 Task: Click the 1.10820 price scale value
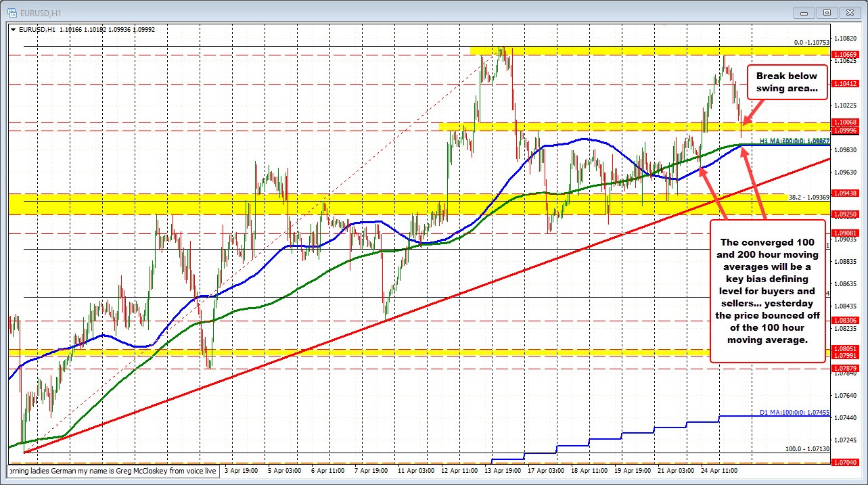(x=846, y=39)
